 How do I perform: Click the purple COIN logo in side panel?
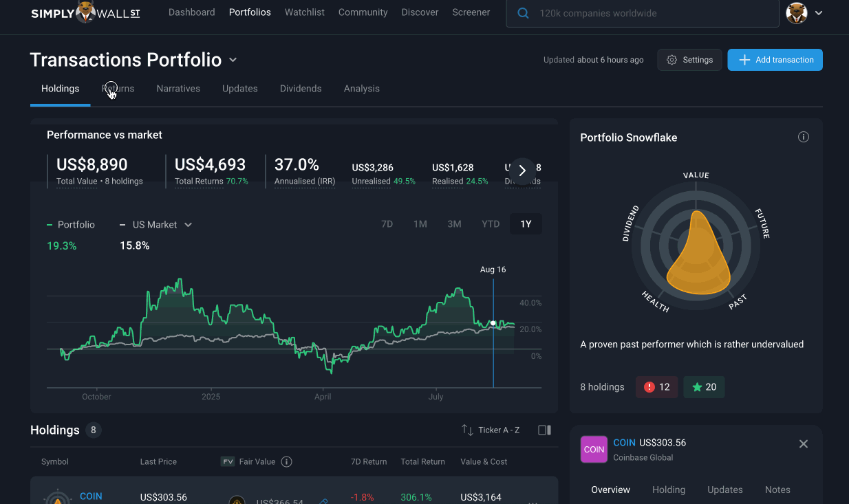[594, 449]
